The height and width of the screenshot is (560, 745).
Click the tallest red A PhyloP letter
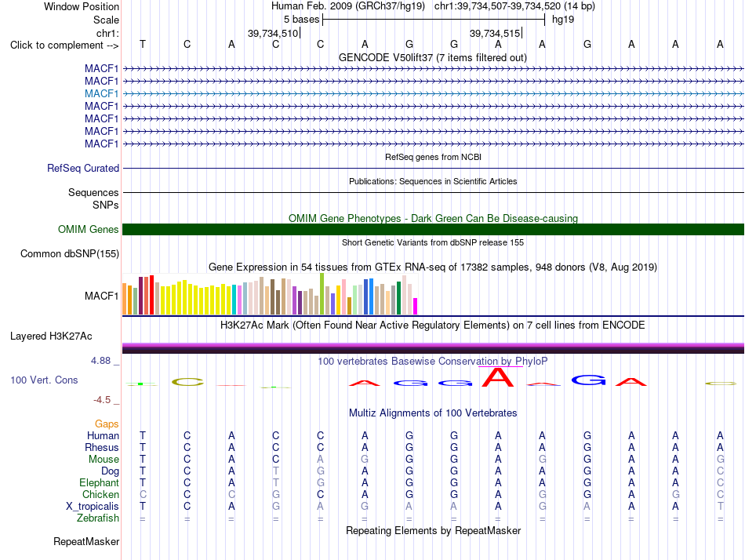coord(497,377)
